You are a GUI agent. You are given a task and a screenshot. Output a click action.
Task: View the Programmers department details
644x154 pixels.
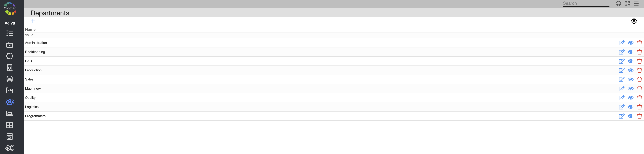click(x=630, y=116)
